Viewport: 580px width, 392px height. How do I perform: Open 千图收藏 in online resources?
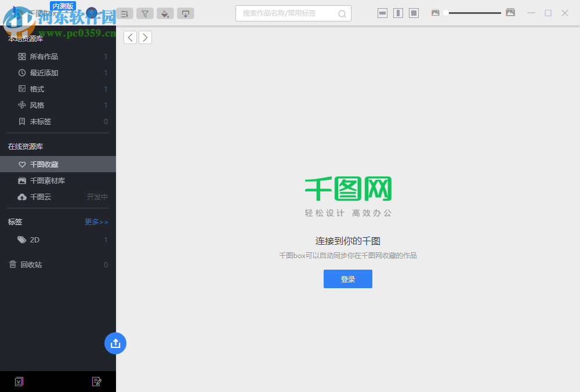pos(42,164)
